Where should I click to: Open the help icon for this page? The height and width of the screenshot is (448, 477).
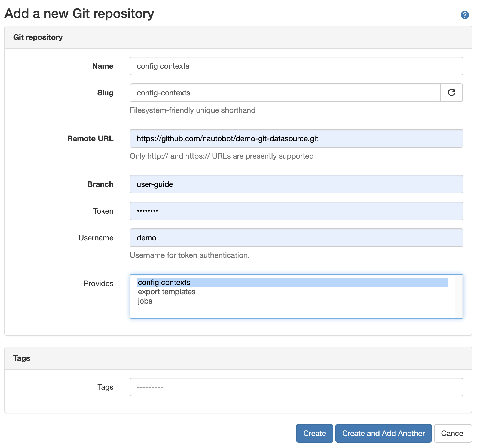coord(464,15)
